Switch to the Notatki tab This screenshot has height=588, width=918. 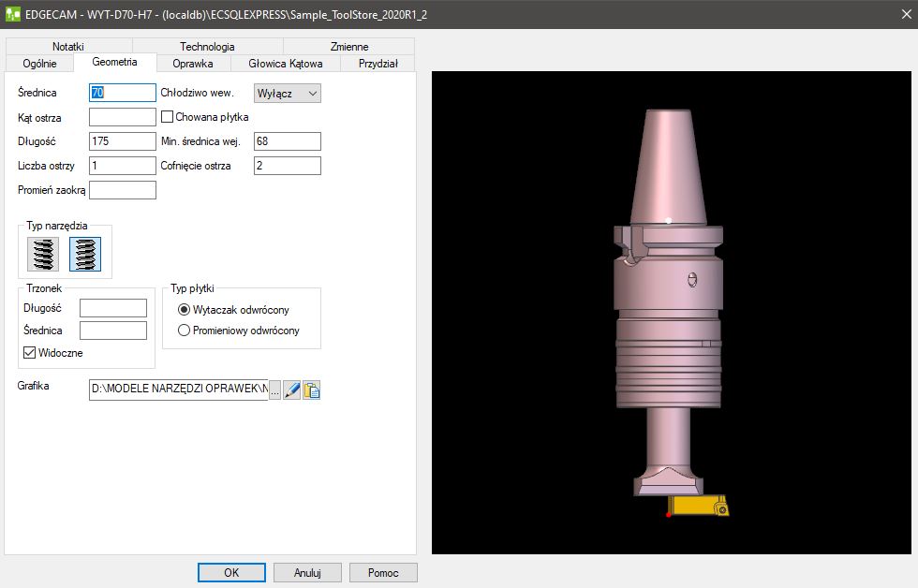point(68,46)
